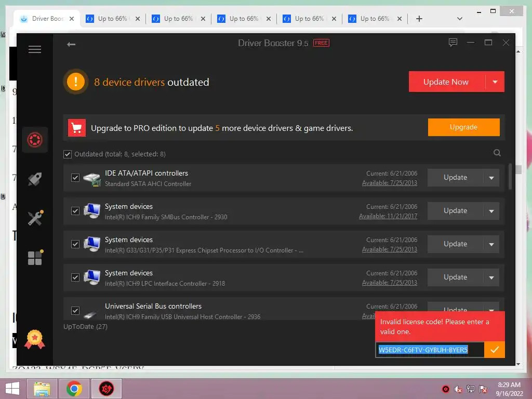532x399 pixels.
Task: Open new browser tab with plus
Action: pos(419,19)
